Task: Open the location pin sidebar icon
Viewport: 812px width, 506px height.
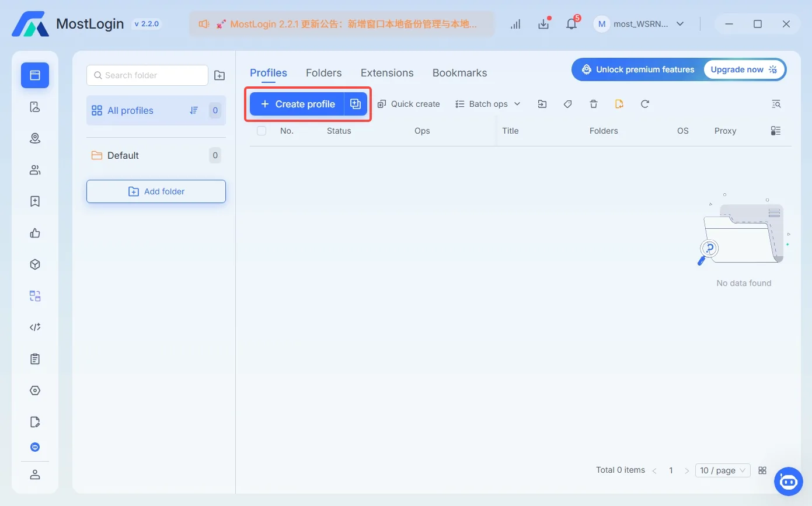Action: [35, 138]
